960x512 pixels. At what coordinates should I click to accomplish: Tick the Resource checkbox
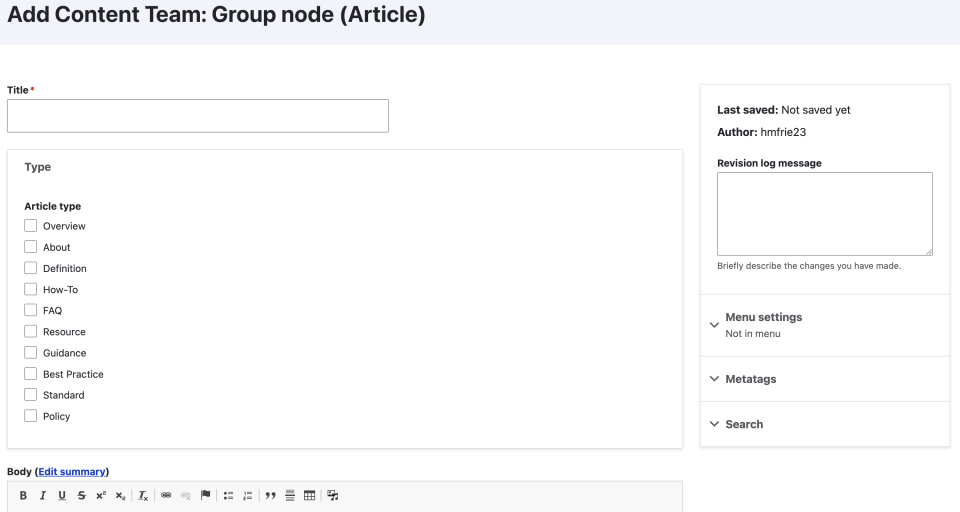pyautogui.click(x=31, y=331)
